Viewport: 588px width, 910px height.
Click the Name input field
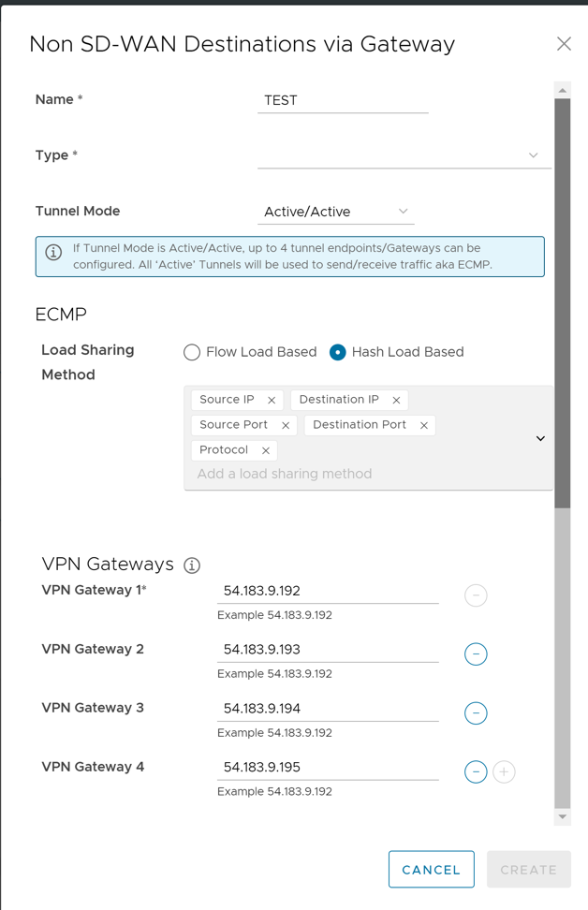343,100
